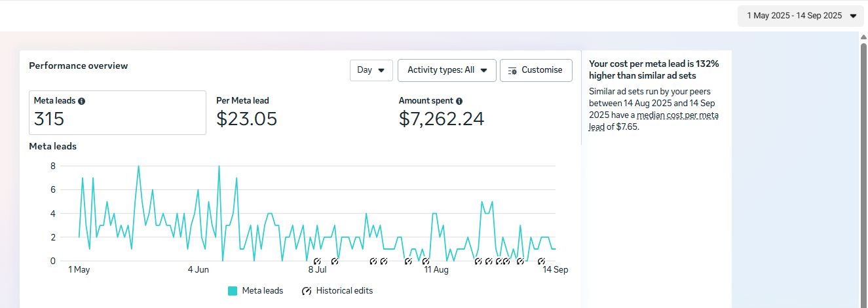Click the $23.05 per Meta lead value
This screenshot has height=308, width=868.
pyautogui.click(x=247, y=119)
